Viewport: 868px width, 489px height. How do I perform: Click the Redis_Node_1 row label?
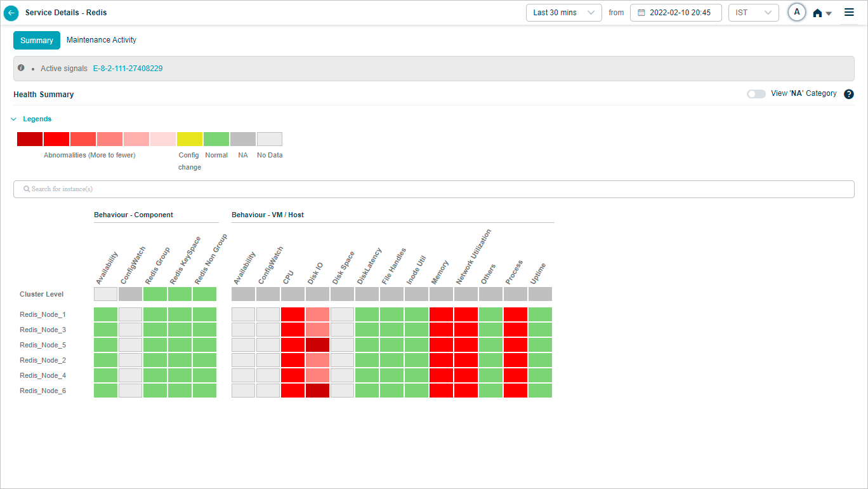pyautogui.click(x=43, y=314)
